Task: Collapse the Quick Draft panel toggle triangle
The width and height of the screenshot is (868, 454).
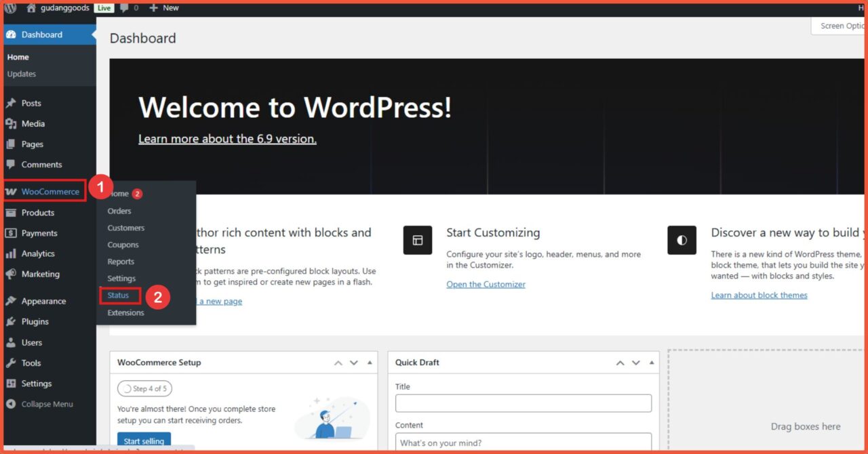Action: coord(652,363)
